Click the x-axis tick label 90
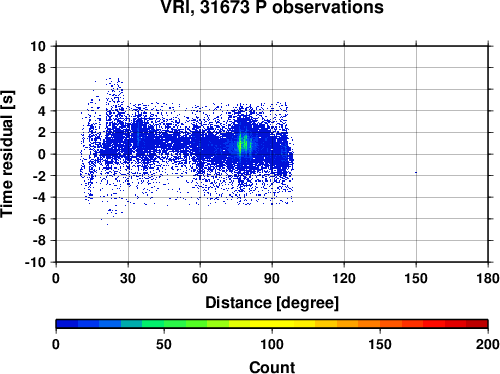The image size is (500, 374). tap(272, 278)
